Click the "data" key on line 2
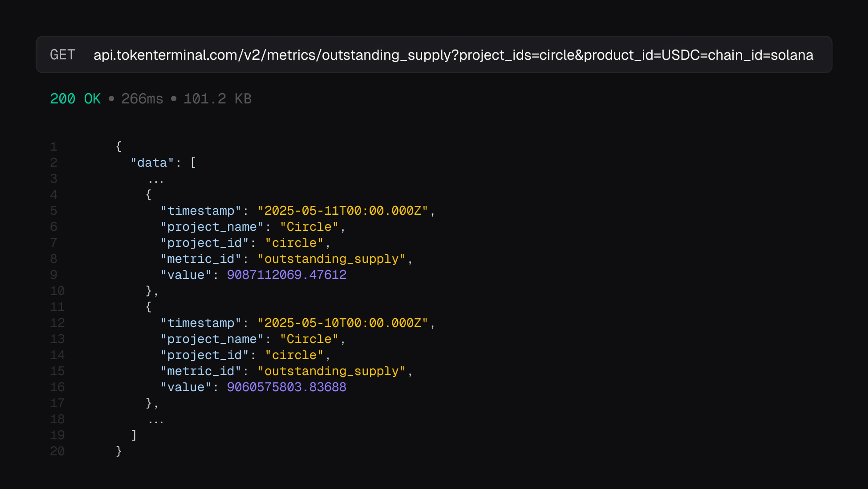 (x=152, y=163)
